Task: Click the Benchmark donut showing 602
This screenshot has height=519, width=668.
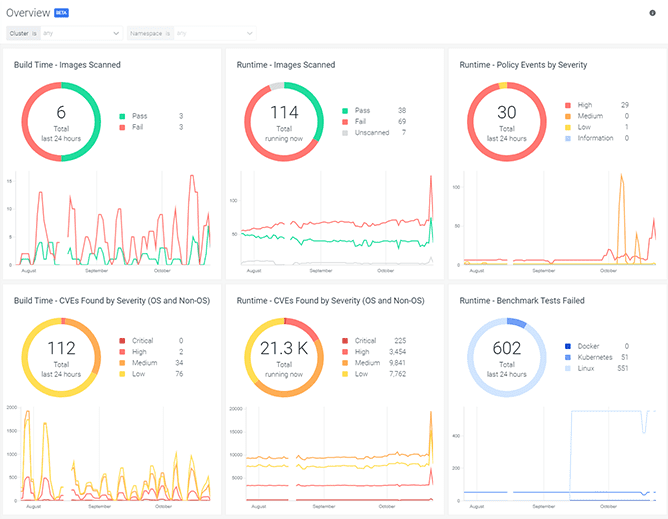Action: 507,358
